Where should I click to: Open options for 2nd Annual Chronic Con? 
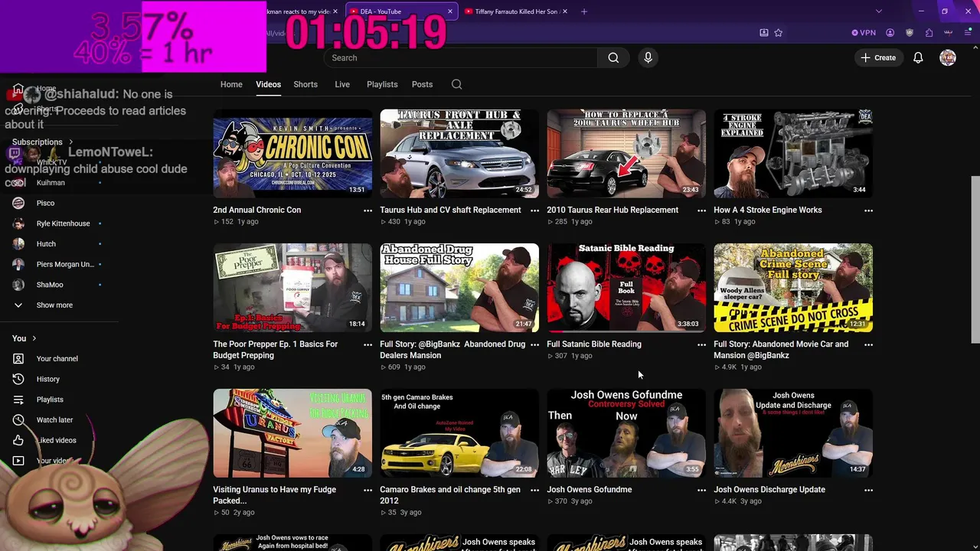[x=367, y=210]
